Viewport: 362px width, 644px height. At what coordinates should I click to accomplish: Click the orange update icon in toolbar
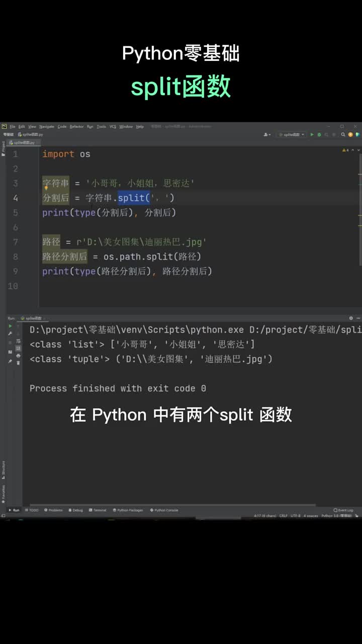click(350, 135)
